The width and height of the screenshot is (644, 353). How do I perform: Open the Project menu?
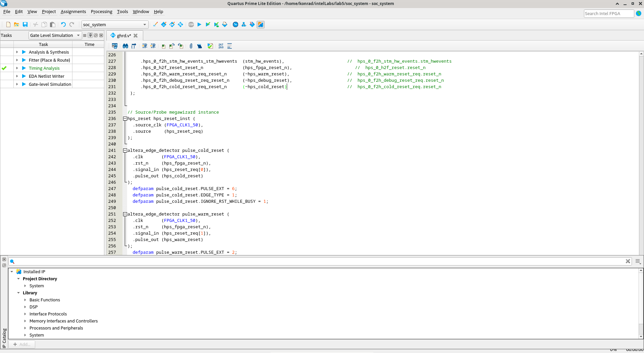49,11
